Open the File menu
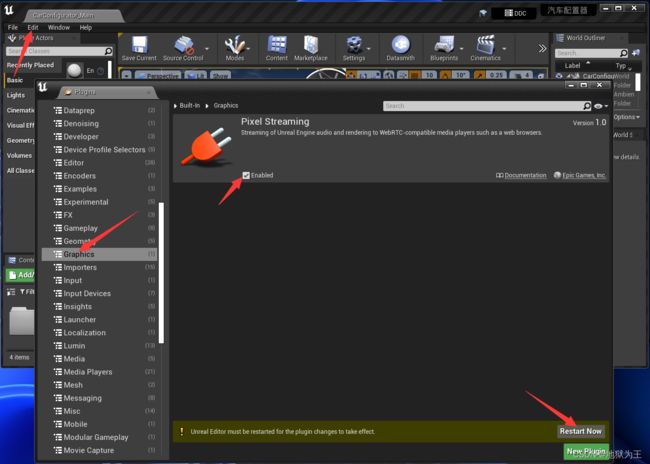The image size is (650, 464). coord(13,27)
